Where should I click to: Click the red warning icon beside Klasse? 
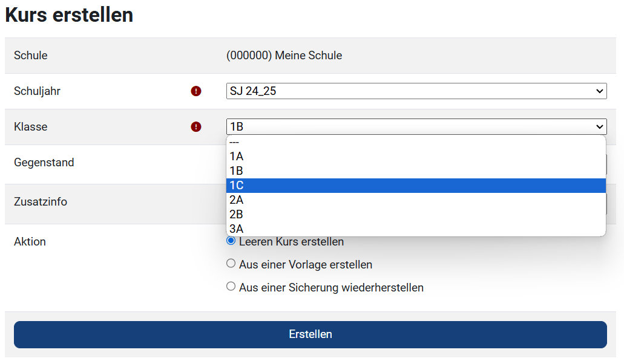[x=195, y=126]
